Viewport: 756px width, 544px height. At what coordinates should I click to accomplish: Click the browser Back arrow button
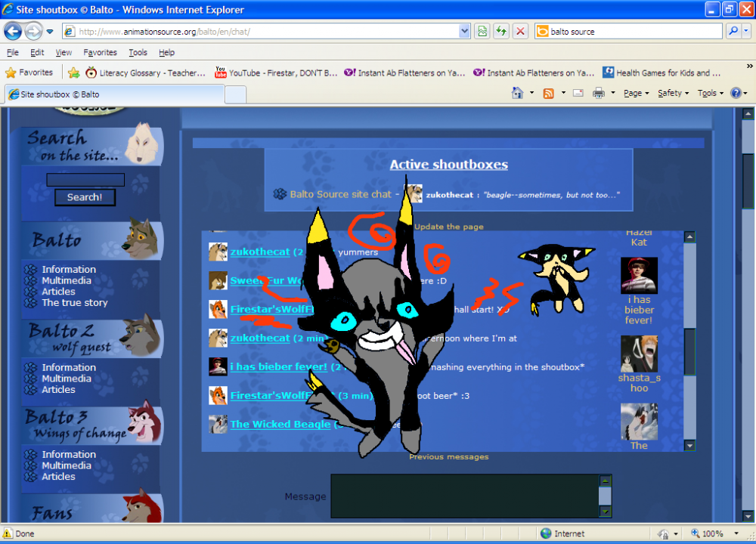(13, 32)
